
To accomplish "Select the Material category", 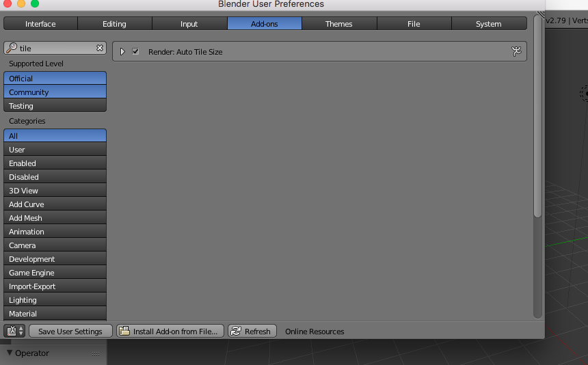I will [x=55, y=314].
